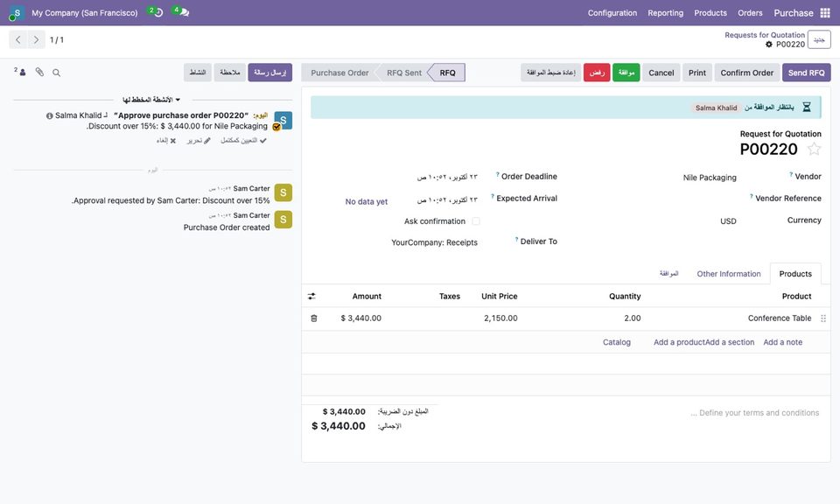The height and width of the screenshot is (504, 840).
Task: Open the Order Deadline date picker field
Action: (x=447, y=177)
